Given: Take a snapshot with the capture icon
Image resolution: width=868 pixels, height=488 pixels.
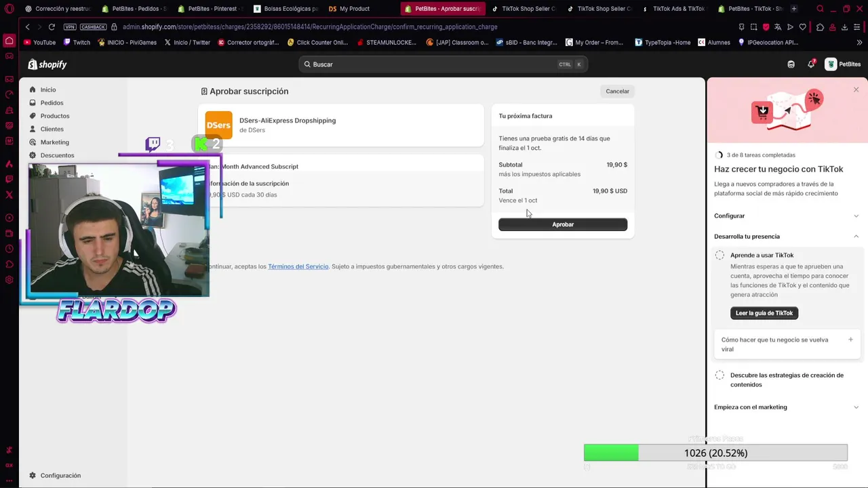Looking at the screenshot, I should 753,27.
